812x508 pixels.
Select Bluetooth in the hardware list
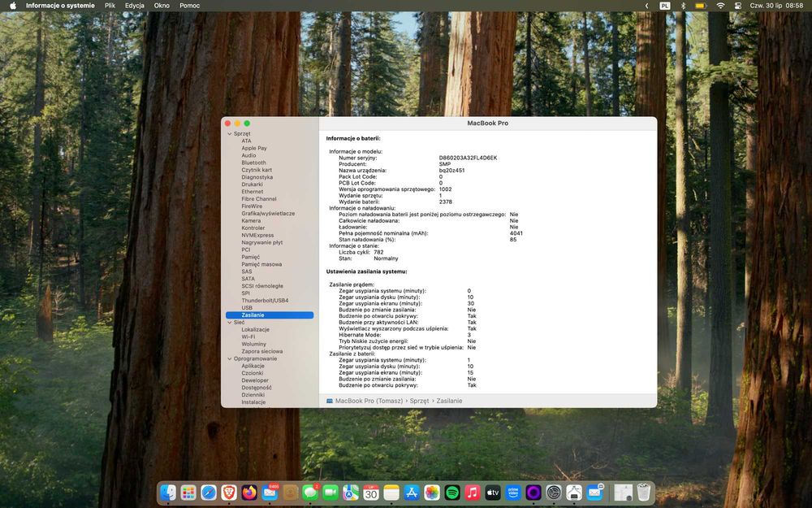pyautogui.click(x=253, y=163)
